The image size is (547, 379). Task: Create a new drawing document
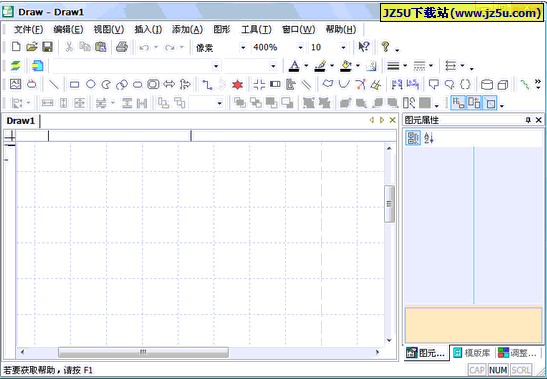point(16,47)
